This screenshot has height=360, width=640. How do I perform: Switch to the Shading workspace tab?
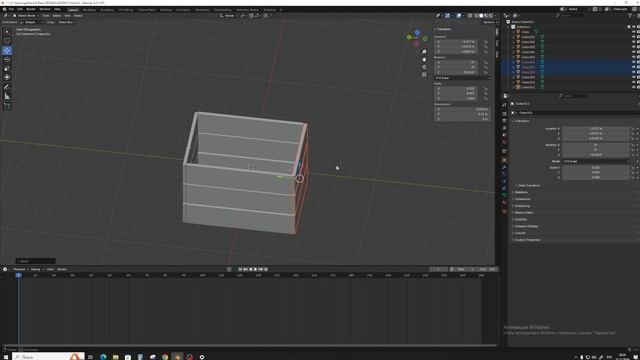(166, 9)
